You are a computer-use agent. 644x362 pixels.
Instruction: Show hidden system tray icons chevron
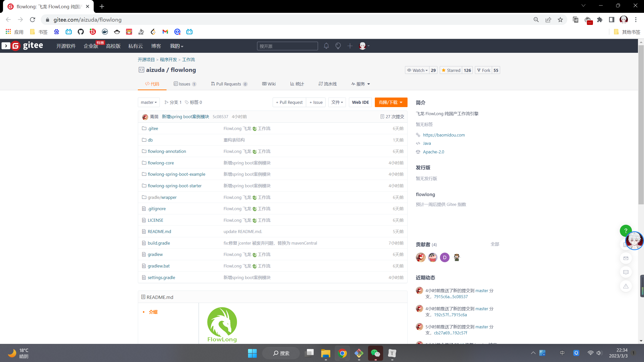click(533, 353)
